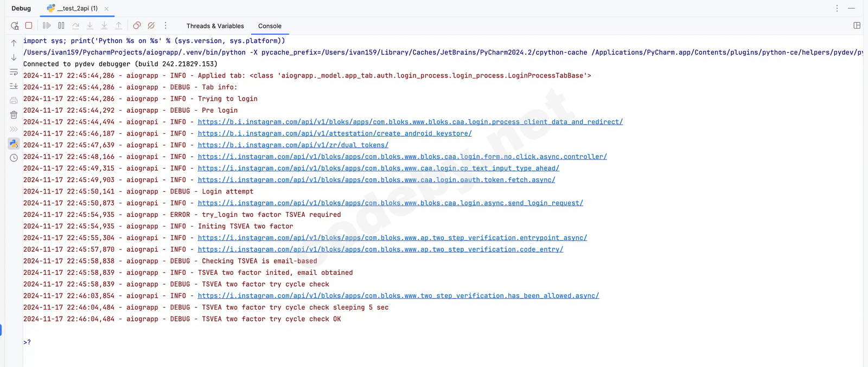Click the 'Applied tab: <class' log line

click(x=307, y=76)
